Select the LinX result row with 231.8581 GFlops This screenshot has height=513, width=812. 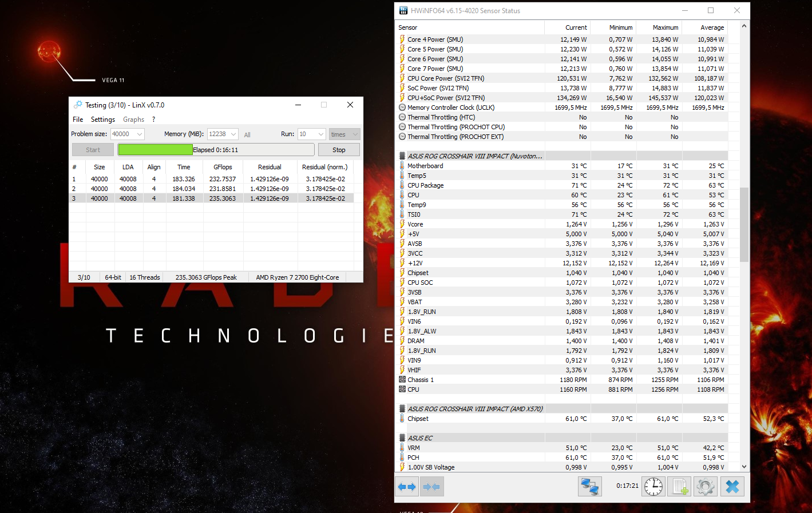point(211,189)
